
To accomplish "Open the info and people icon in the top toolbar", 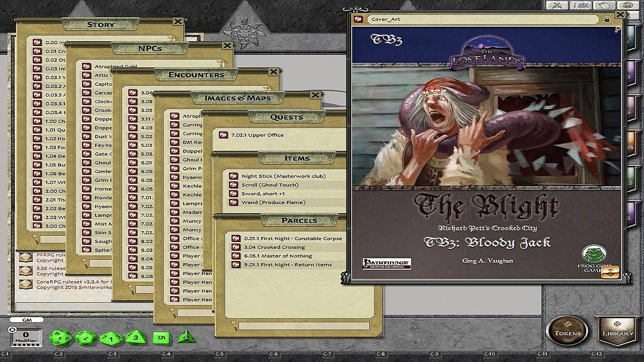I will [580, 6].
